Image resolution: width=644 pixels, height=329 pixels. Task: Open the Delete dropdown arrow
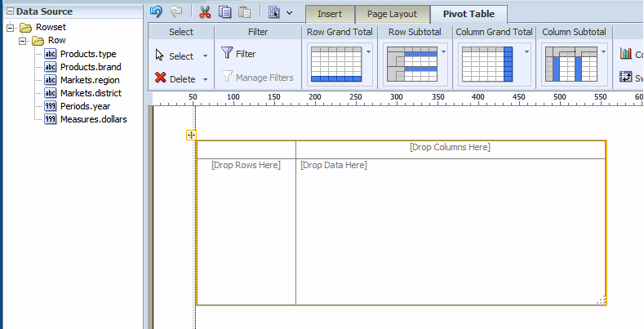206,79
